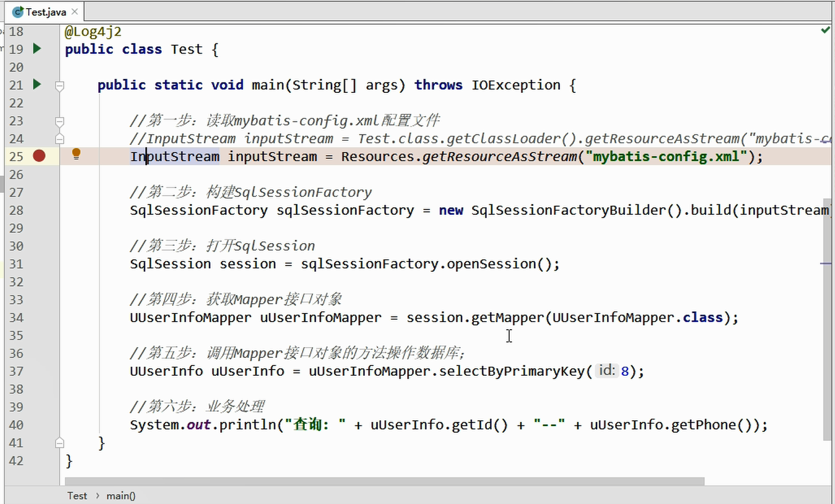Click the IOException text on line 21
Screen dimensions: 835x504
516,85
